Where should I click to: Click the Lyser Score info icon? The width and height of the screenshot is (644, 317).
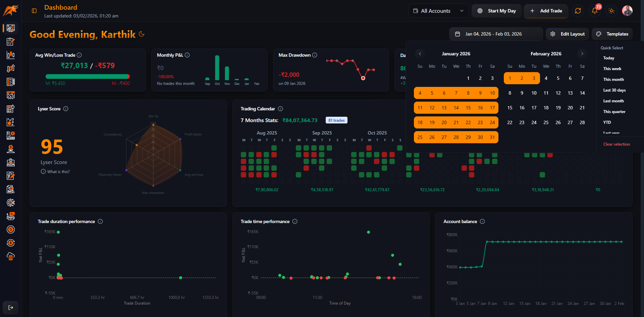(66, 109)
